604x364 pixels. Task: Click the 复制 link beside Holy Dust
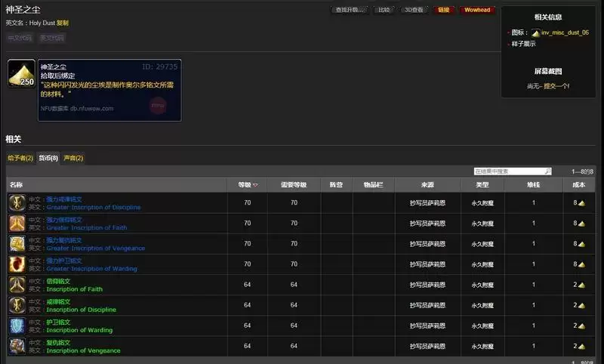pyautogui.click(x=63, y=23)
